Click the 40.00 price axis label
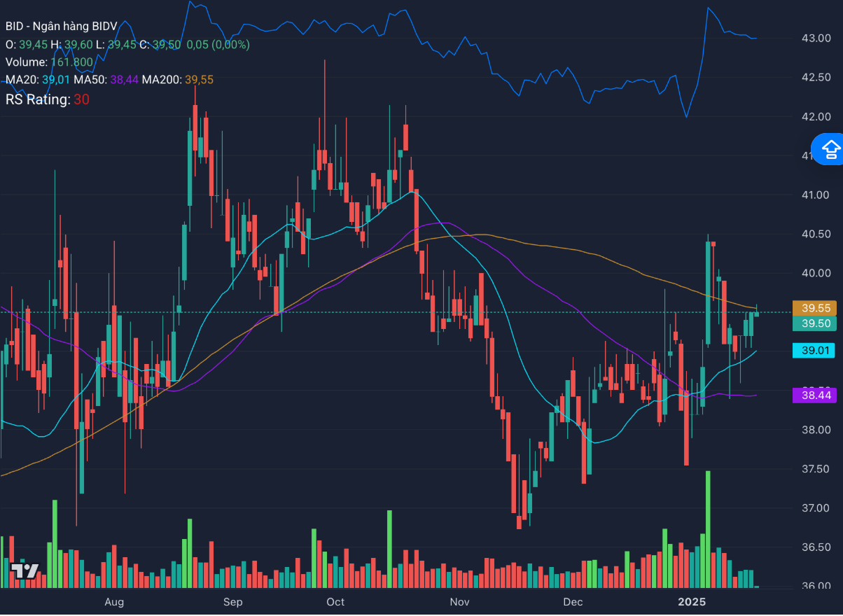This screenshot has height=616, width=843. (816, 273)
